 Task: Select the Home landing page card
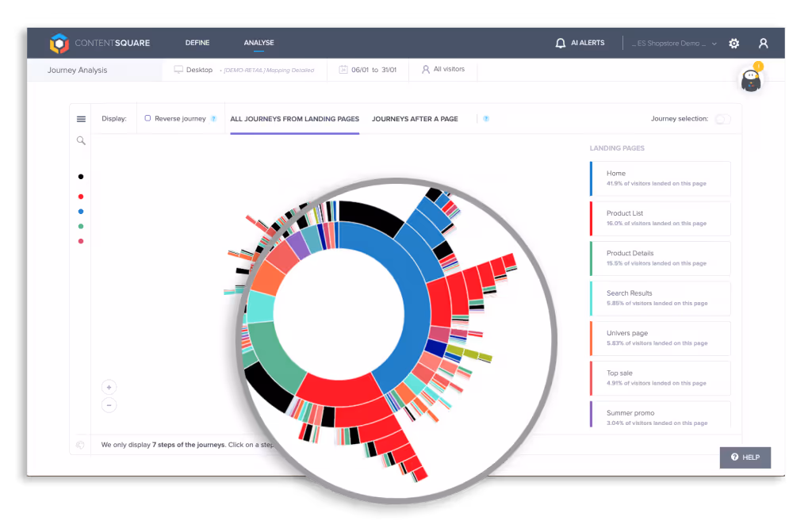pyautogui.click(x=661, y=178)
